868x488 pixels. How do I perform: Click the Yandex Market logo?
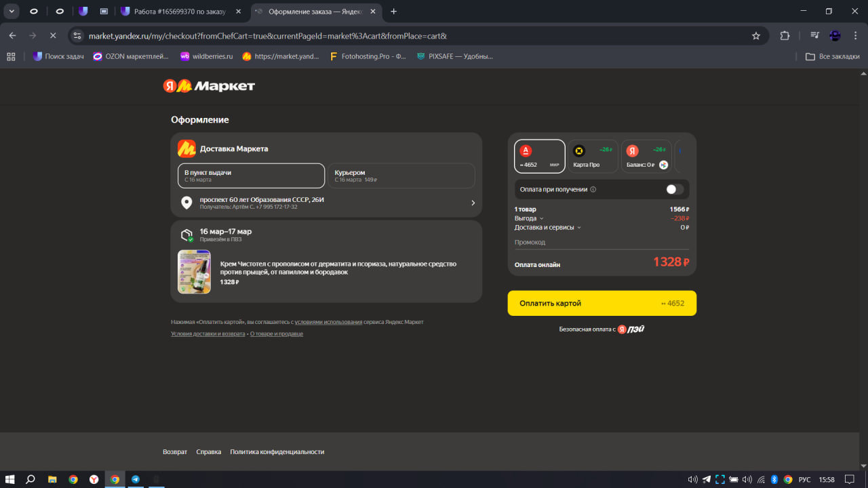(x=209, y=86)
